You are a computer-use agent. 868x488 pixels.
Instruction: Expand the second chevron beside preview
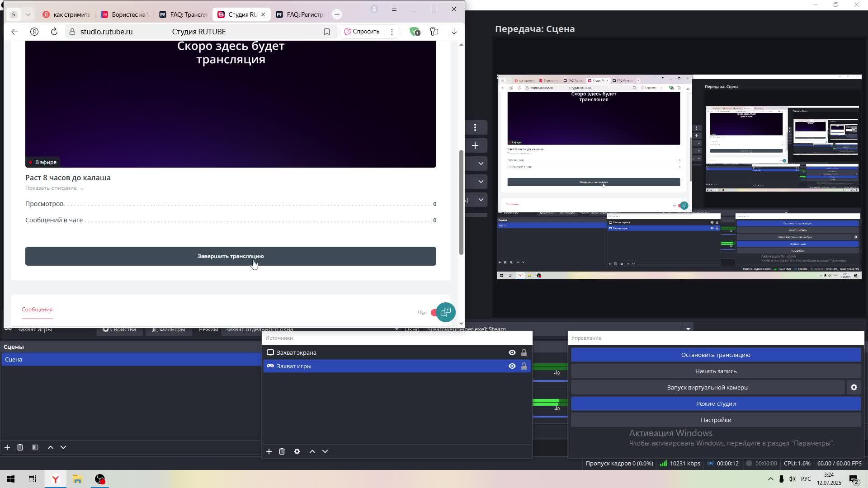click(x=481, y=182)
